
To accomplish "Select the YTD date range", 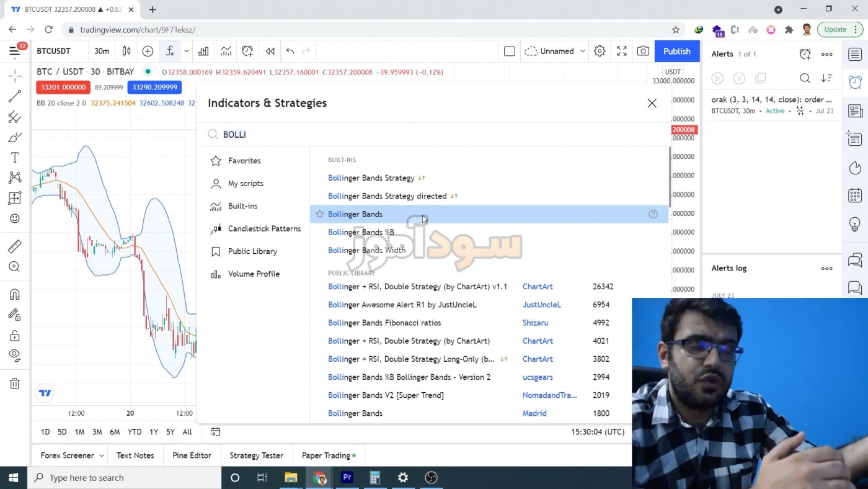I will [135, 432].
